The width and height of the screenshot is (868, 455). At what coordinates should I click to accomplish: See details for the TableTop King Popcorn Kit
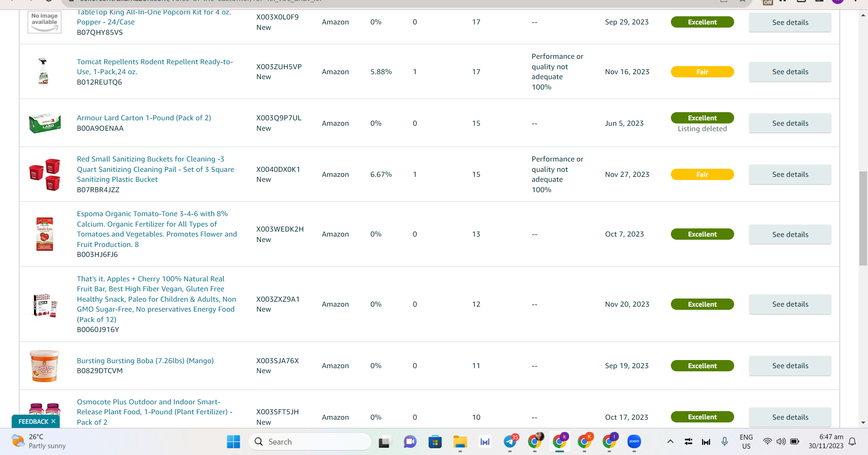790,22
